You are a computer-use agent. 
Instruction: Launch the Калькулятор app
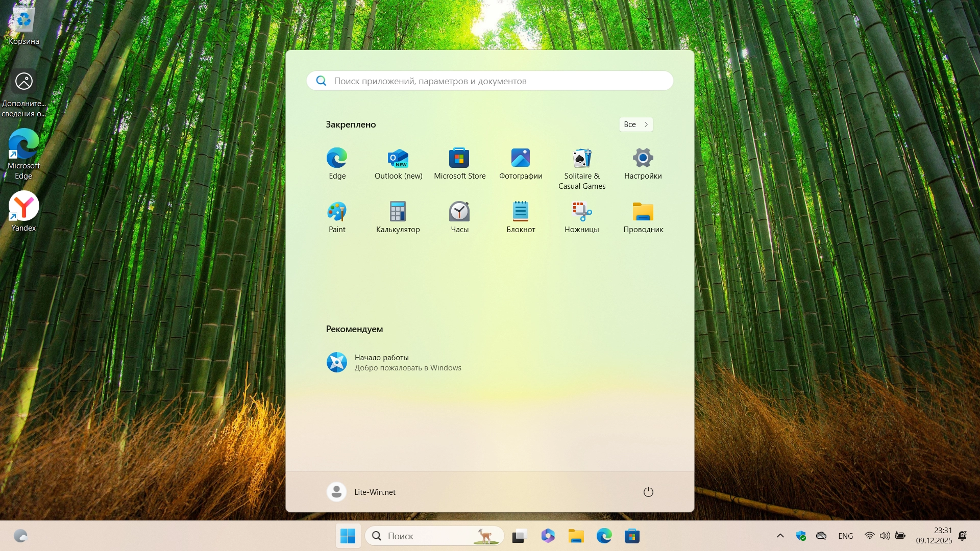point(398,216)
